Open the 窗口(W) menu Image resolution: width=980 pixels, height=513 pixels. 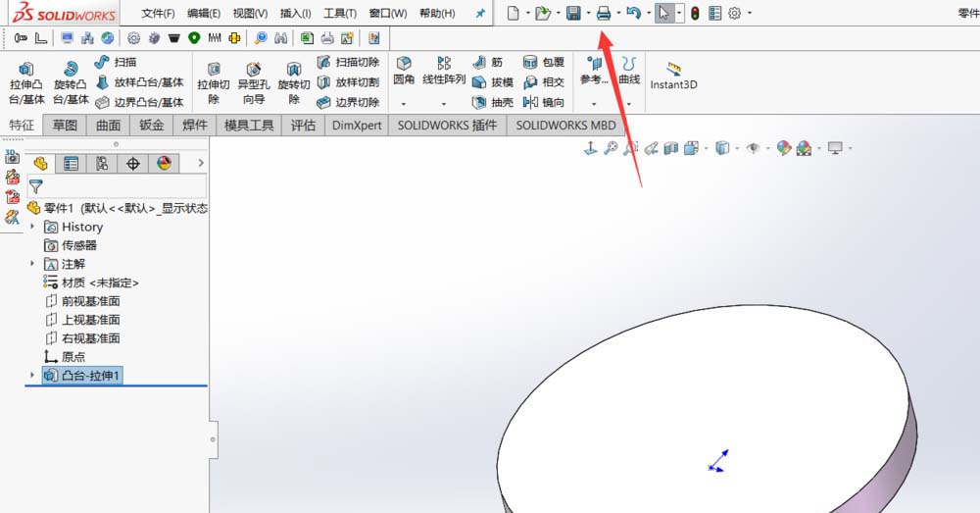click(x=387, y=13)
